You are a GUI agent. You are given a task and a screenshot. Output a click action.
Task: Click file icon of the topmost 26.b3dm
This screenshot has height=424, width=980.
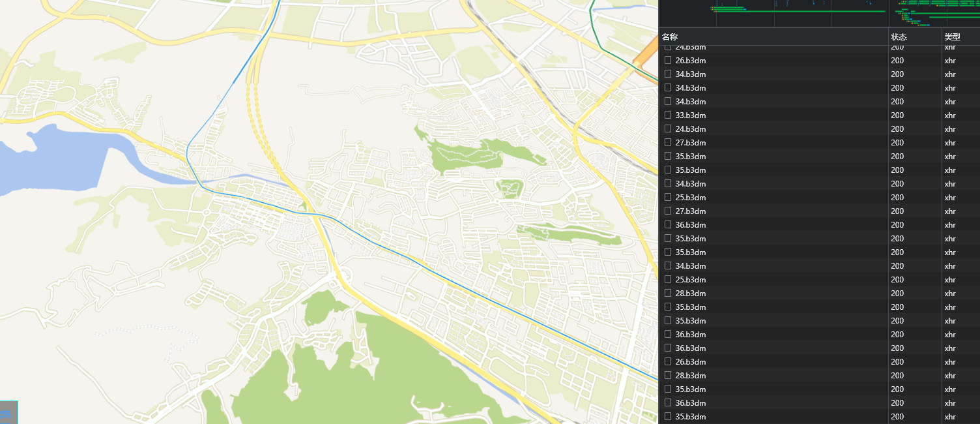[x=668, y=61]
